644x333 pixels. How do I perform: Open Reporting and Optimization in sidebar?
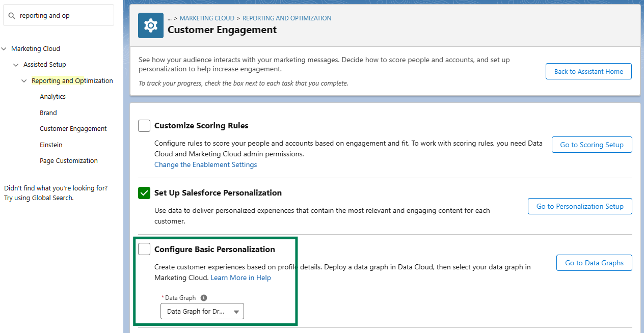72,81
